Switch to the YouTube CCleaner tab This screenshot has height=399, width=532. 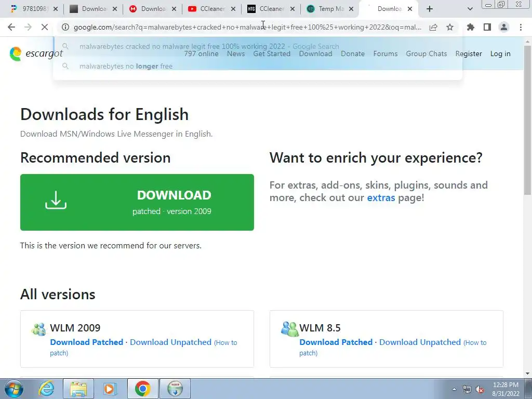coord(211,9)
